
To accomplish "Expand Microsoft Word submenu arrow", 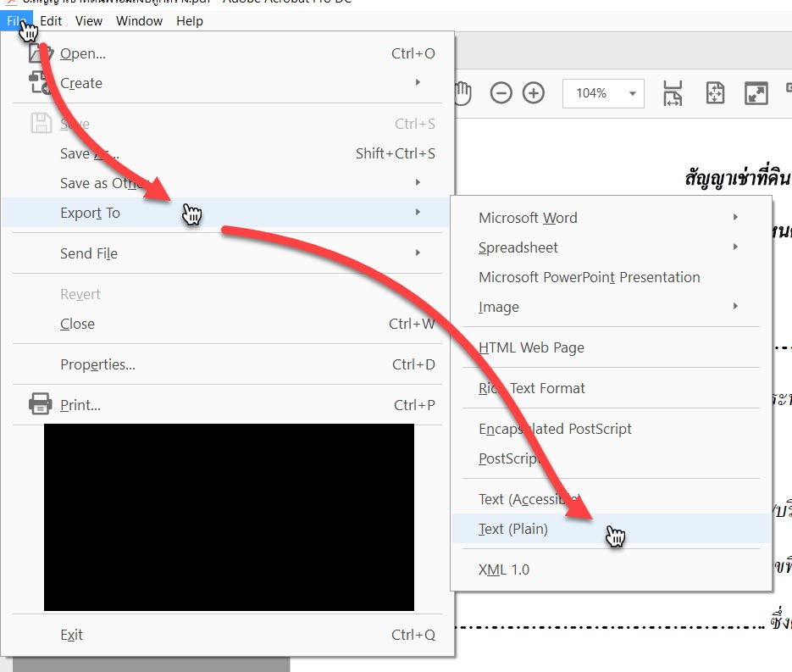I will click(x=735, y=217).
